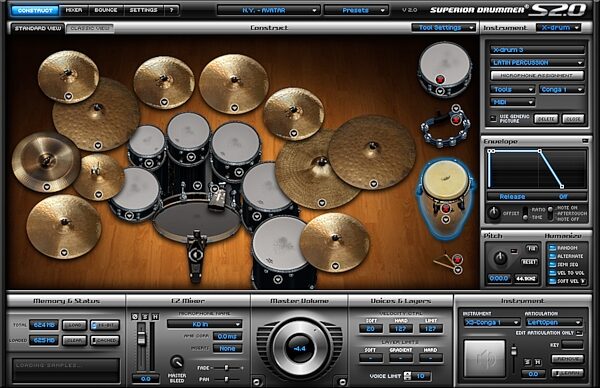This screenshot has height=388, width=600.
Task: Toggle Humanize Soft Vel option
Action: 552,281
